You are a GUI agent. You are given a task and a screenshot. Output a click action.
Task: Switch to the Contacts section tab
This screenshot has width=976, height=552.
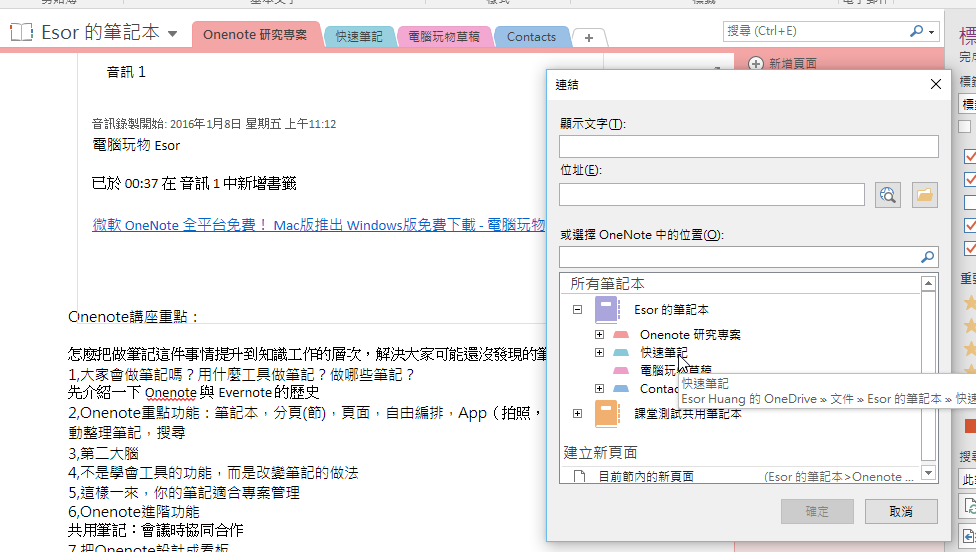531,37
